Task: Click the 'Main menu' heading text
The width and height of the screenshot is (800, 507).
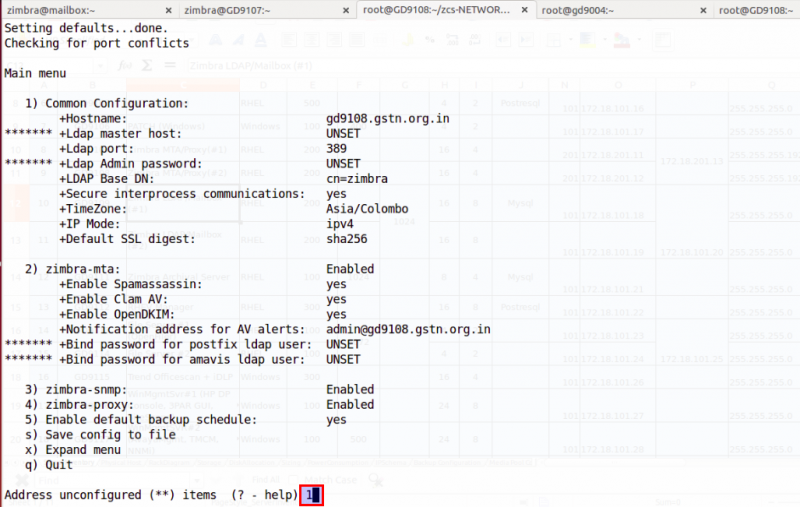Action: click(35, 73)
